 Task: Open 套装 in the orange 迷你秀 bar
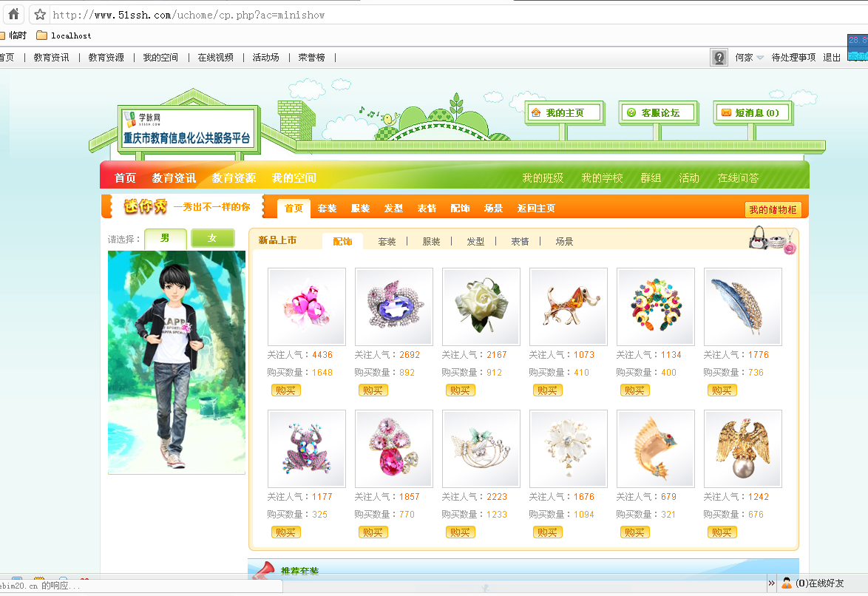(327, 209)
